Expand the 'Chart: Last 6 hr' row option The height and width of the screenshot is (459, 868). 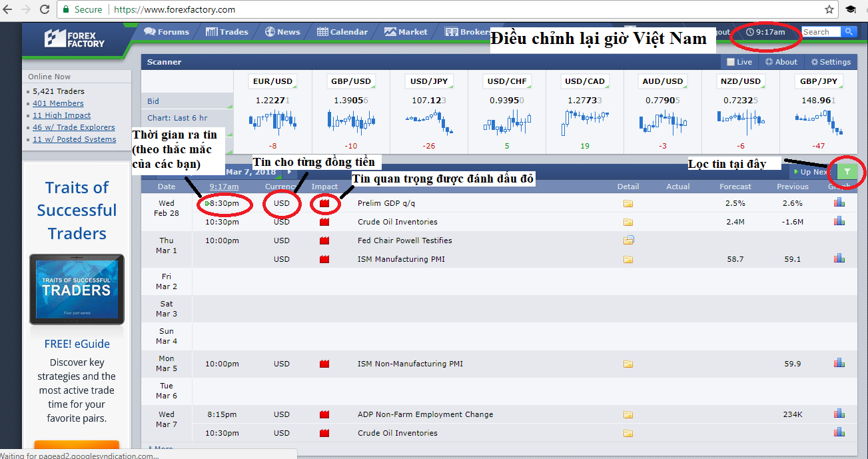187,118
